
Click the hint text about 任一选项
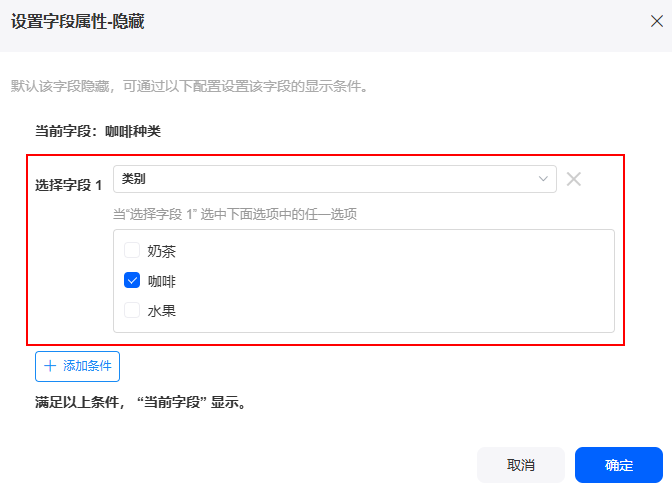point(235,214)
